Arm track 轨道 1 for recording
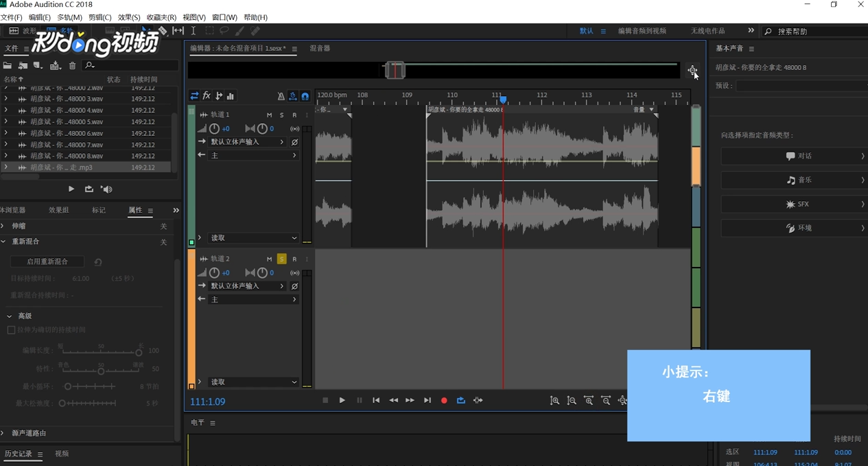This screenshot has width=868, height=466. pos(294,115)
